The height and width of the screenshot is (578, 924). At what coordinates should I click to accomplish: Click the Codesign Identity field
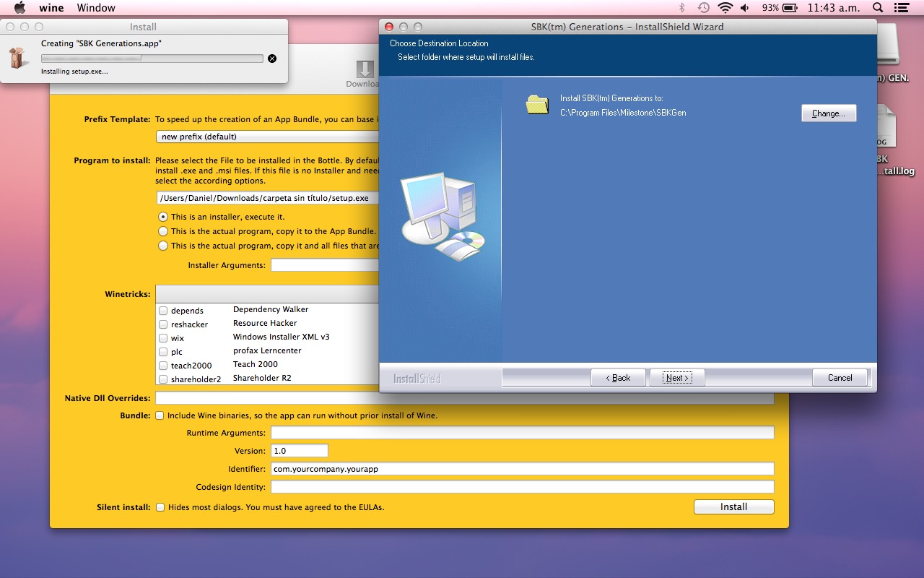tap(523, 487)
